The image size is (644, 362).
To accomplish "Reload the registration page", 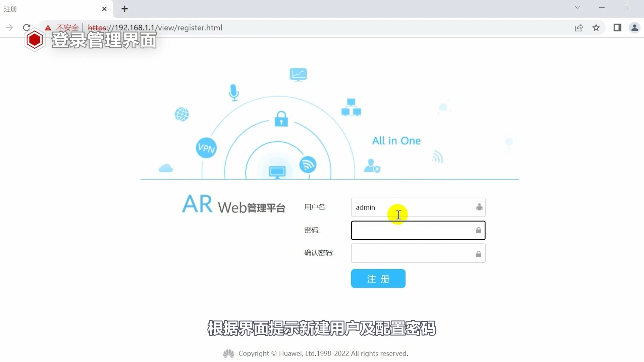I will click(26, 27).
